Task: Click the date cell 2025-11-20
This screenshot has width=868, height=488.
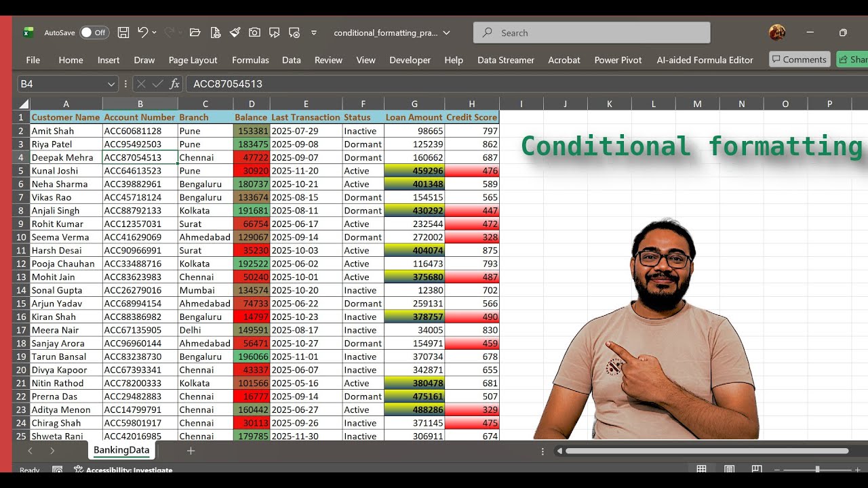Action: 306,171
